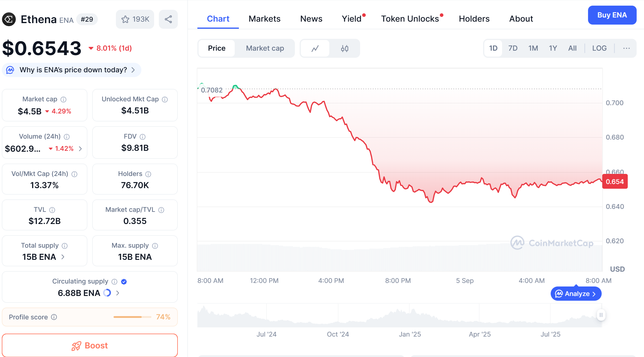Viewport: 644px width, 357px height.
Task: Select the 1D time range
Action: point(493,48)
